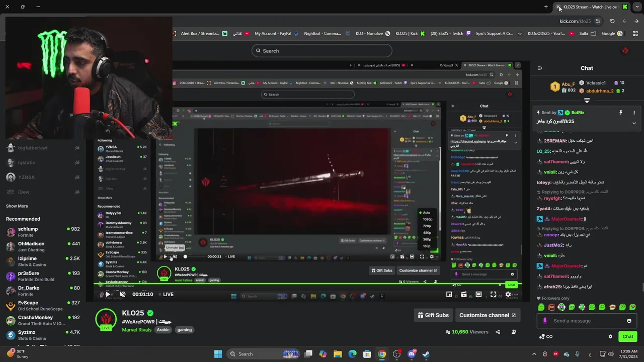Open a new browser tab

(x=546, y=7)
